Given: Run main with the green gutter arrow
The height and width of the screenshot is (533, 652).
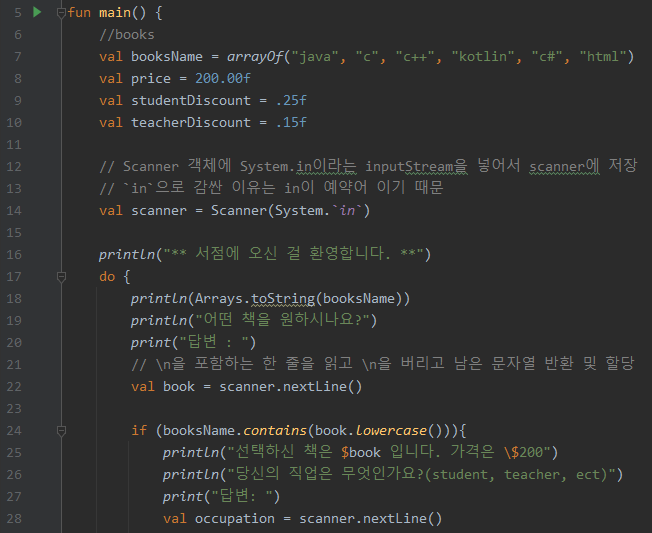Looking at the screenshot, I should click(x=37, y=12).
